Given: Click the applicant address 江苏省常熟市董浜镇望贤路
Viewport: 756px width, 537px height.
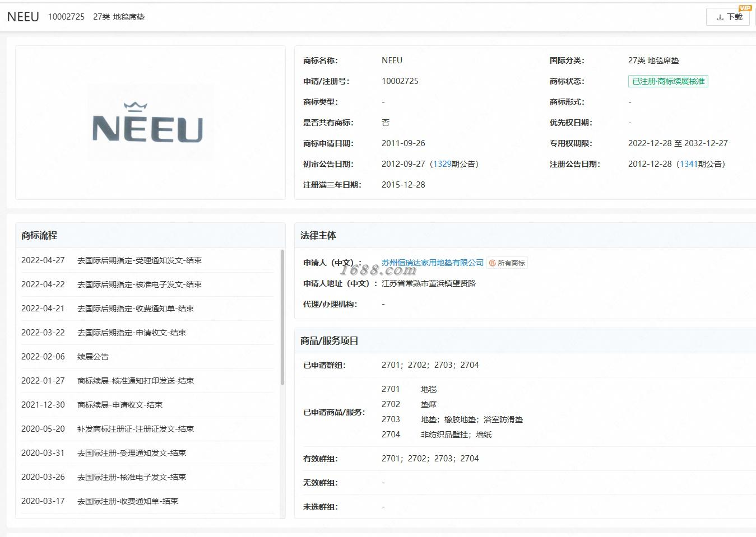Looking at the screenshot, I should tap(429, 283).
